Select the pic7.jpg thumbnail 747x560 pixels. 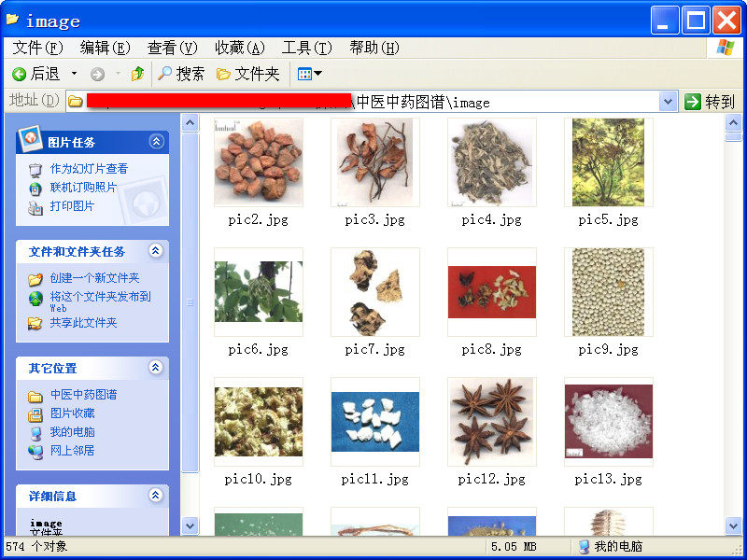coord(375,291)
